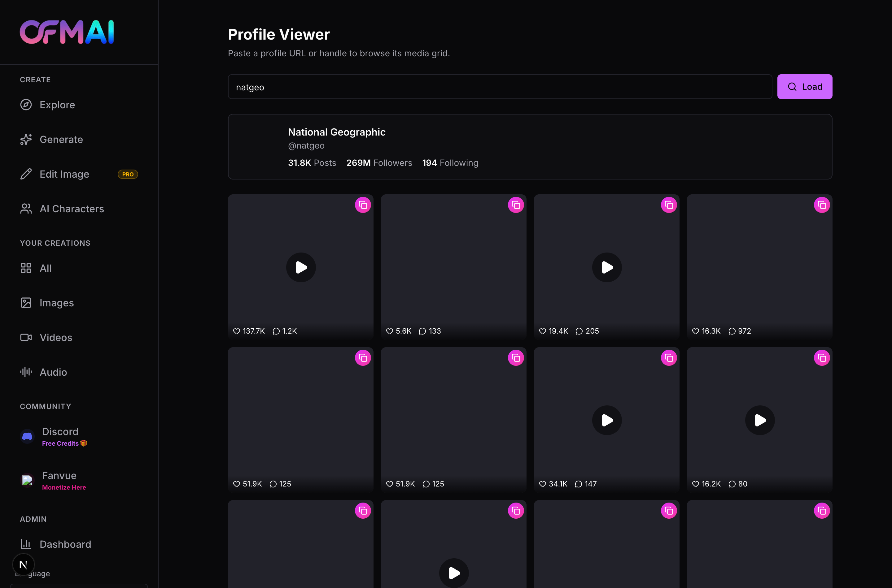Copy the post with 19.4K likes
This screenshot has width=892, height=588.
click(669, 205)
